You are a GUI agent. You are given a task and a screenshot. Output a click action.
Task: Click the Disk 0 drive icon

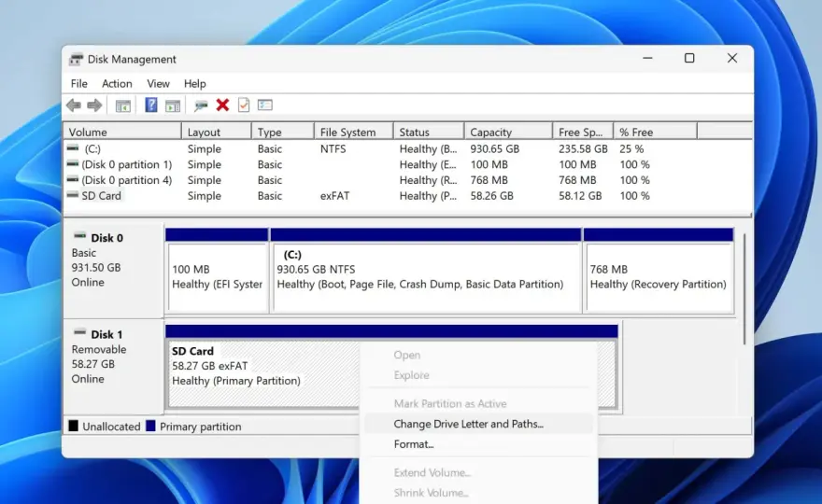(79, 236)
